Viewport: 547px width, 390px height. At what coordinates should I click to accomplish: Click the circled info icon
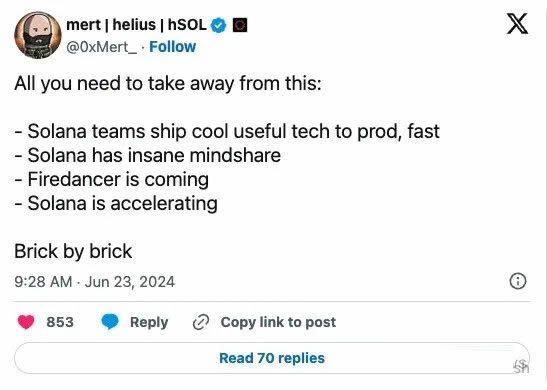(518, 281)
